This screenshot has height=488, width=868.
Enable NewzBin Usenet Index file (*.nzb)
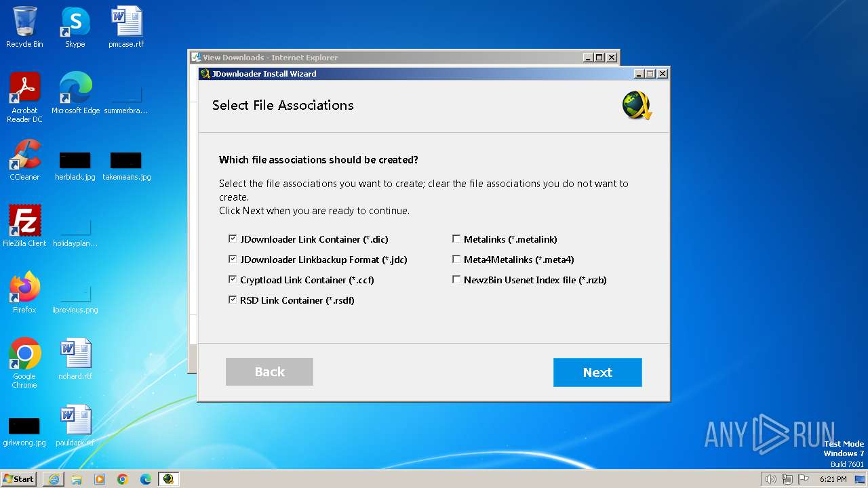click(456, 280)
